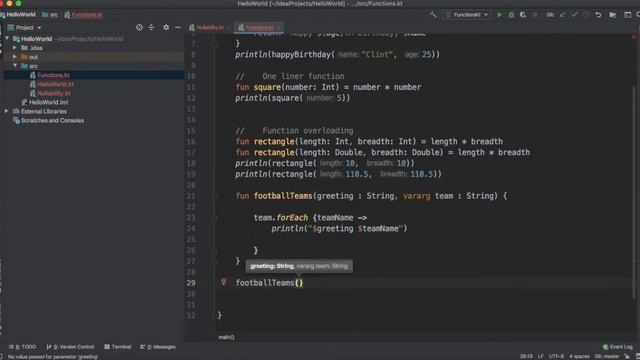Click src breadcrumb in navigation bar
This screenshot has height=360, width=640.
(x=50, y=15)
